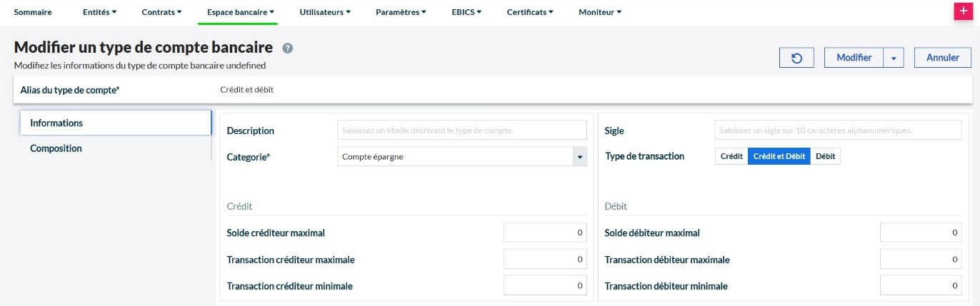The image size is (980, 306).
Task: Click the Annuler button
Action: (x=942, y=58)
